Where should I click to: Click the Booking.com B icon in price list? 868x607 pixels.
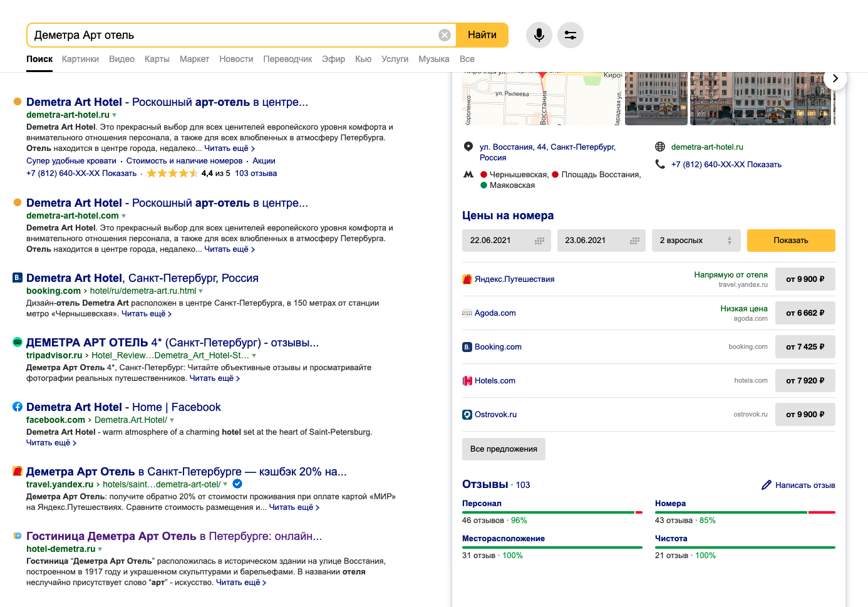pos(467,347)
